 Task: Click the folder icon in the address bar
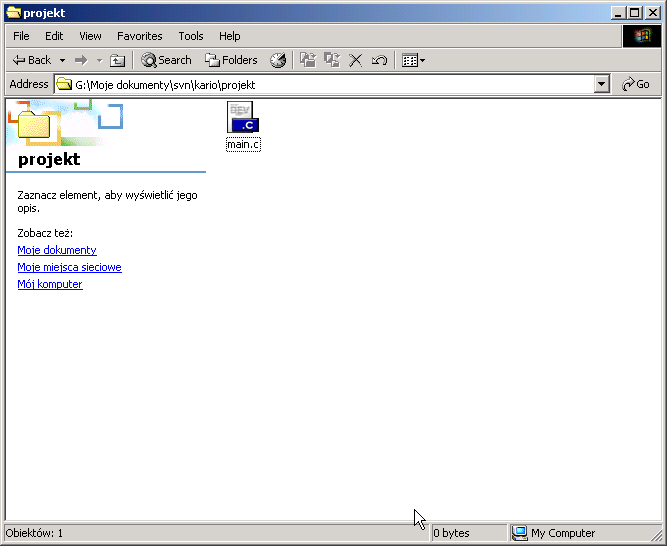coord(64,84)
